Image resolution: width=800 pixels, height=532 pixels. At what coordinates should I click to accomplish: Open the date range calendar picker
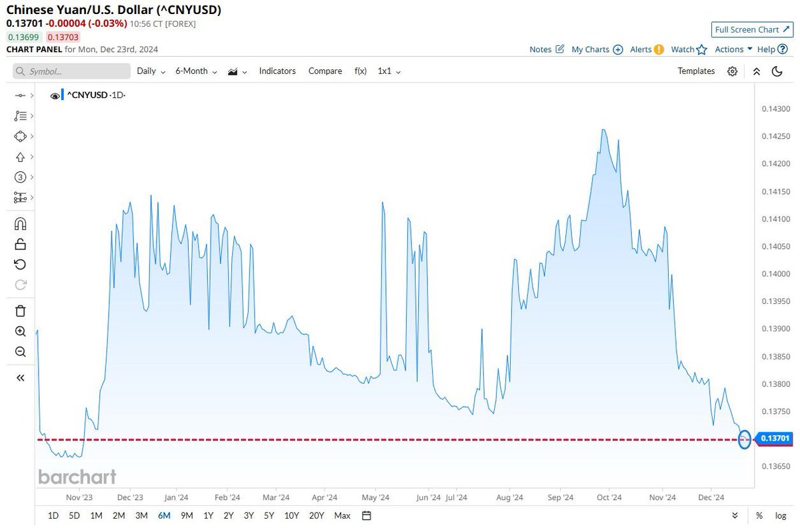[366, 515]
